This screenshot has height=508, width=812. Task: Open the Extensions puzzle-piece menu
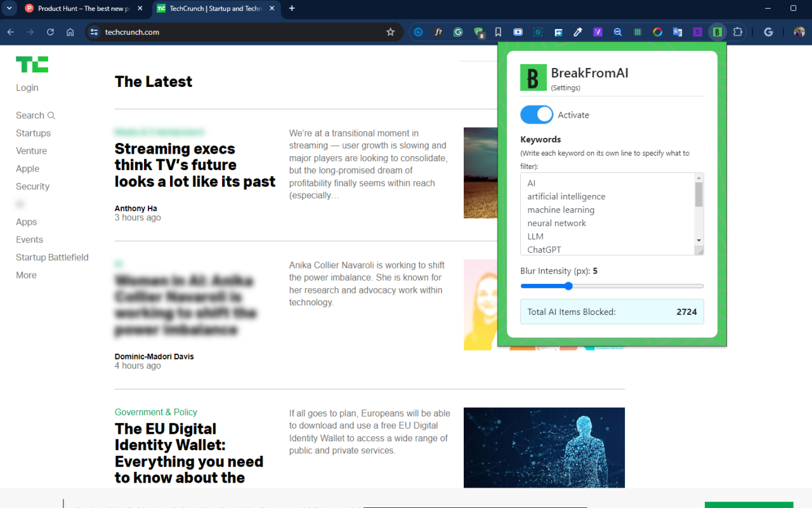(737, 32)
